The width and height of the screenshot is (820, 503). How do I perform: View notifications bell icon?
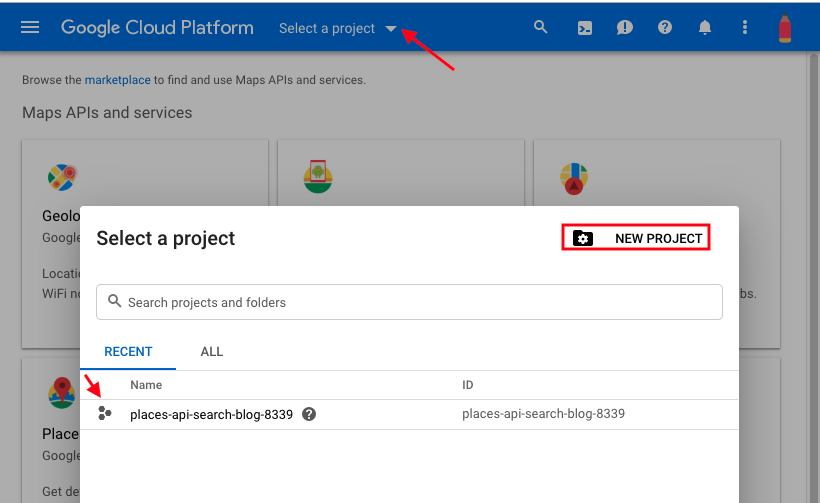coord(705,28)
